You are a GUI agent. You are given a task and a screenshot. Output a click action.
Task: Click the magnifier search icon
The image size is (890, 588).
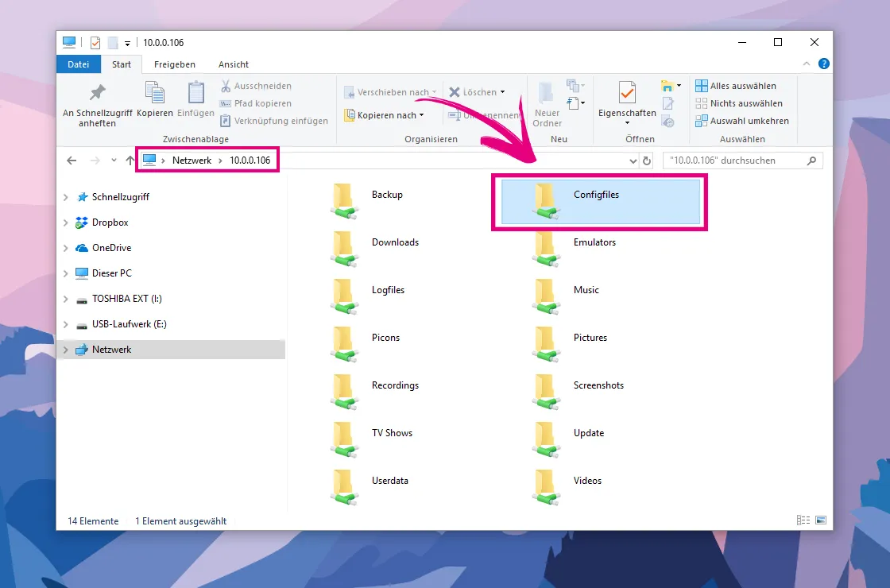coord(811,161)
